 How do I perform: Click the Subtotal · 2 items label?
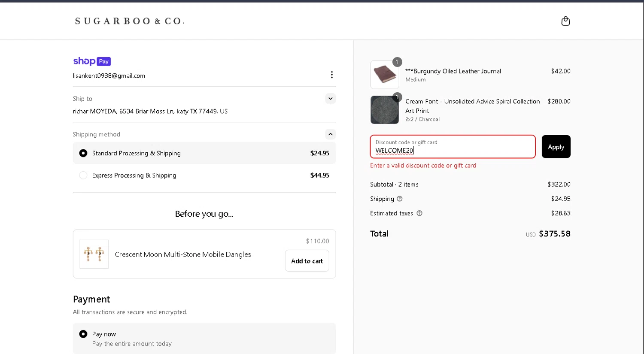click(394, 185)
